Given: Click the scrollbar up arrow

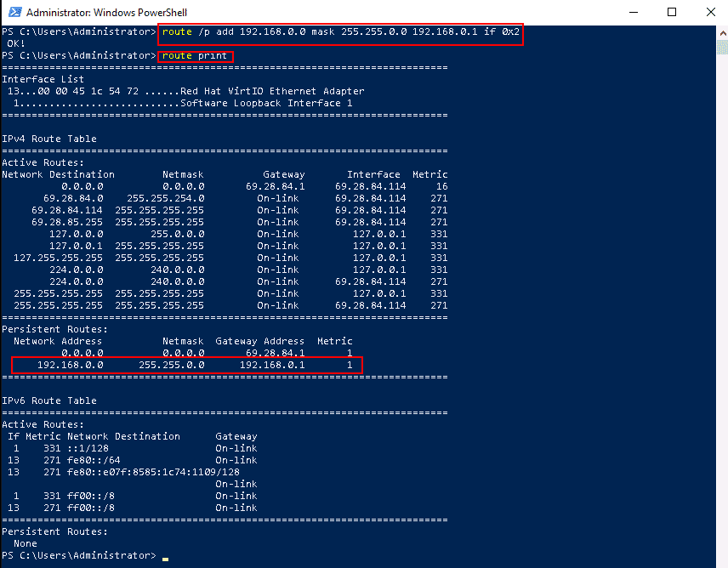Looking at the screenshot, I should point(722,33).
